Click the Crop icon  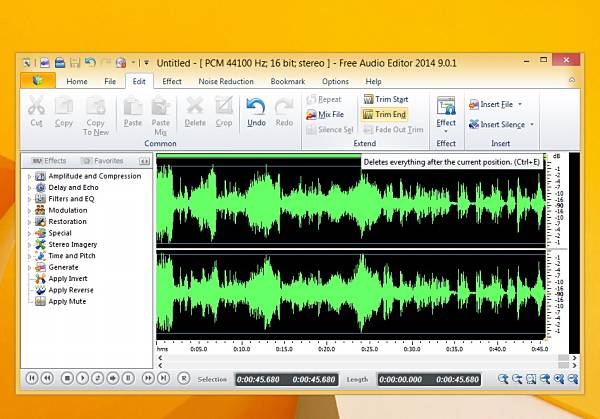click(224, 106)
